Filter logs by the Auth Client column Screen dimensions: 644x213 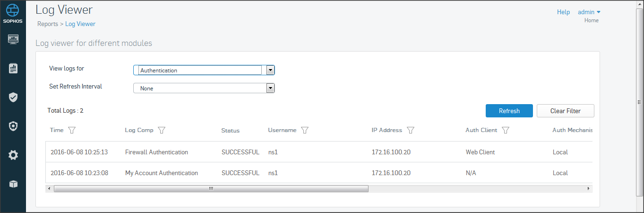506,130
